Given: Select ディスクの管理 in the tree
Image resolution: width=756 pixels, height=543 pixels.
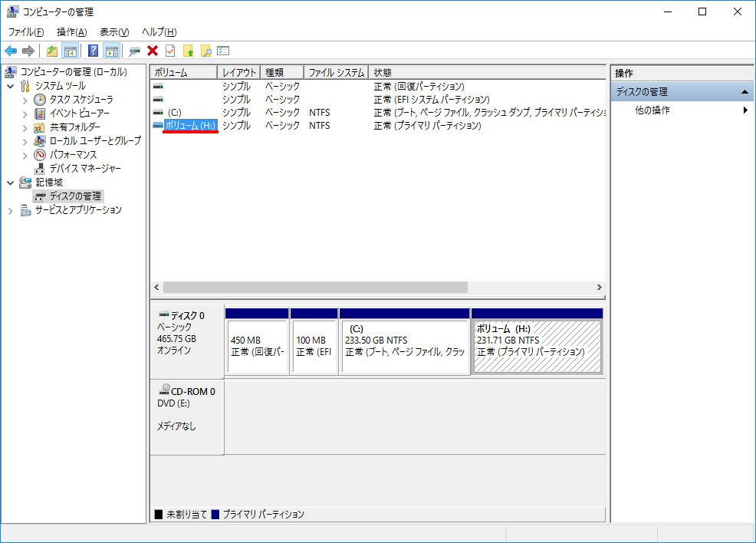Looking at the screenshot, I should click(75, 196).
